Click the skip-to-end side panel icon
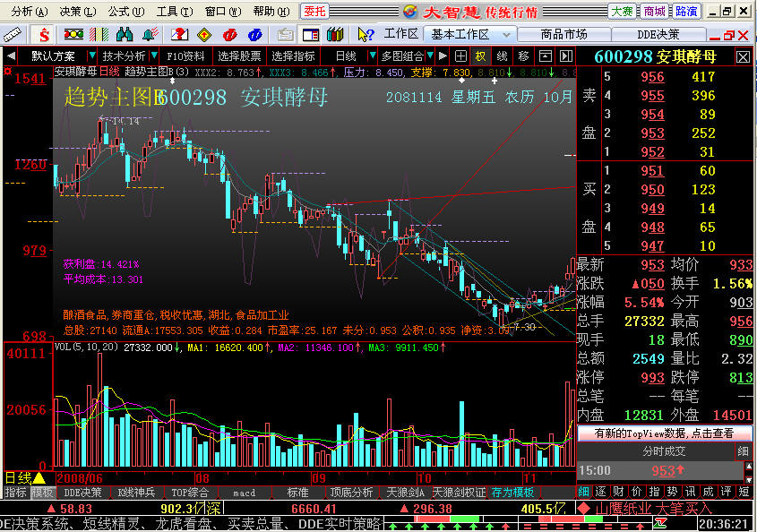 coord(565,56)
